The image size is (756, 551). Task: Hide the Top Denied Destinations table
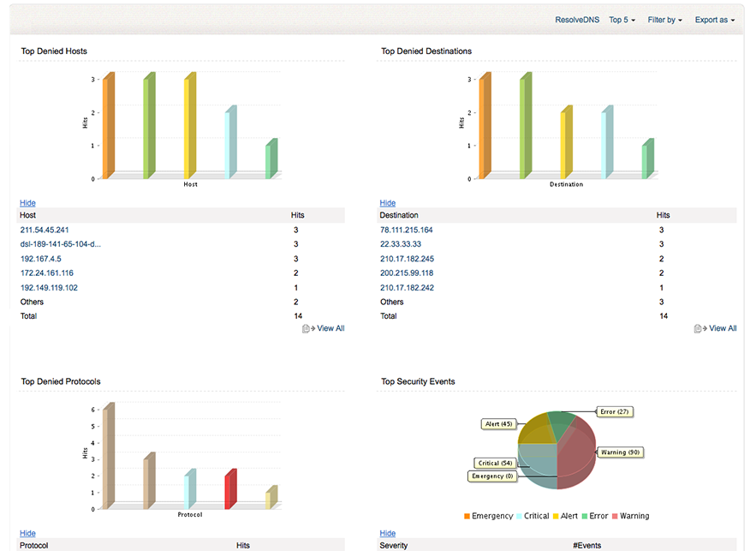click(388, 203)
